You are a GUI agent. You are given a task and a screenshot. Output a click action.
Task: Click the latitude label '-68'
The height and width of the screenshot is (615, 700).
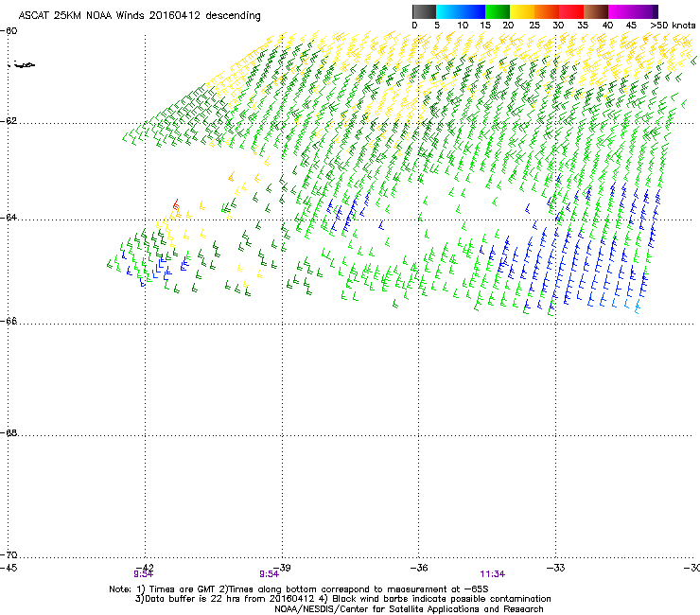tap(9, 432)
